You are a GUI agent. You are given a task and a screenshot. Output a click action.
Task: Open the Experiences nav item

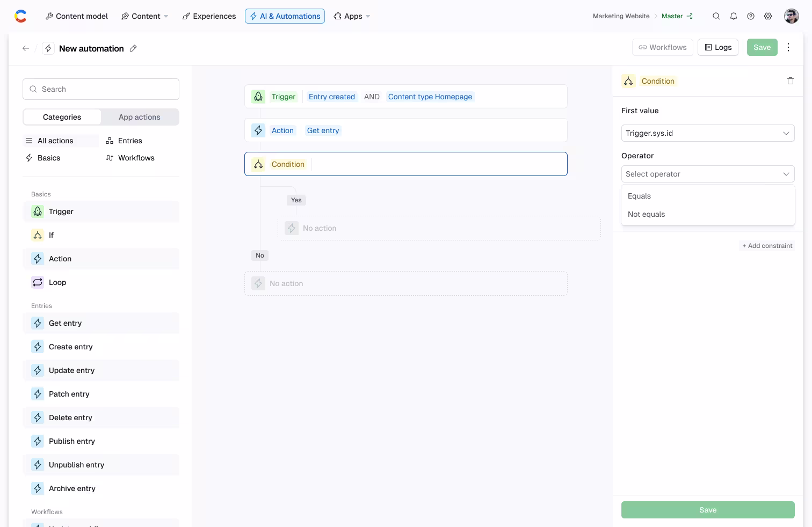click(x=209, y=16)
